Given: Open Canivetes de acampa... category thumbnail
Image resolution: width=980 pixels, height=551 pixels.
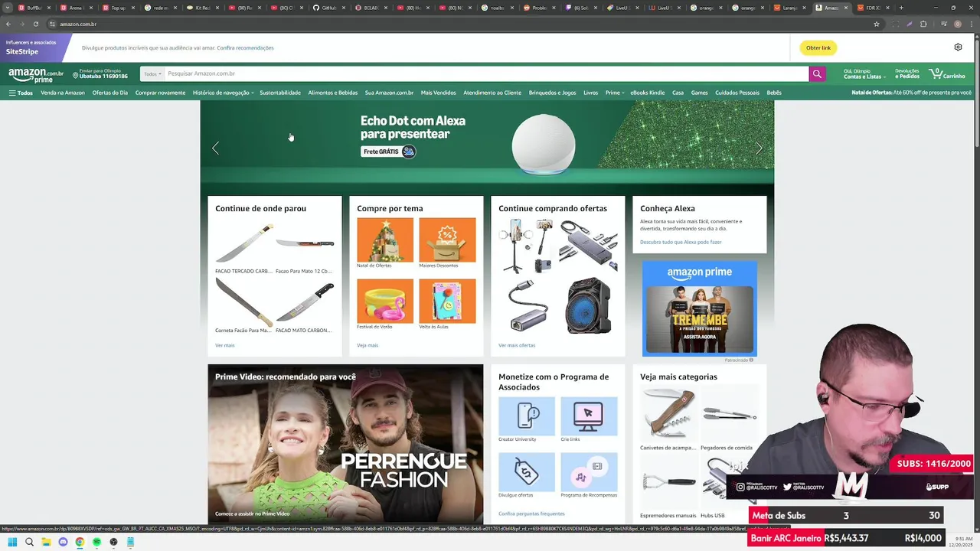Looking at the screenshot, I should pyautogui.click(x=668, y=414).
